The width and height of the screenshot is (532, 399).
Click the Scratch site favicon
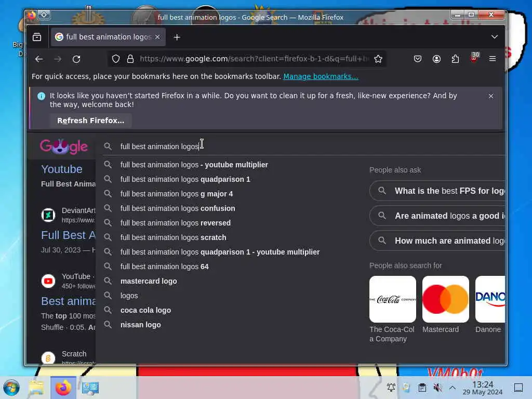click(x=48, y=358)
